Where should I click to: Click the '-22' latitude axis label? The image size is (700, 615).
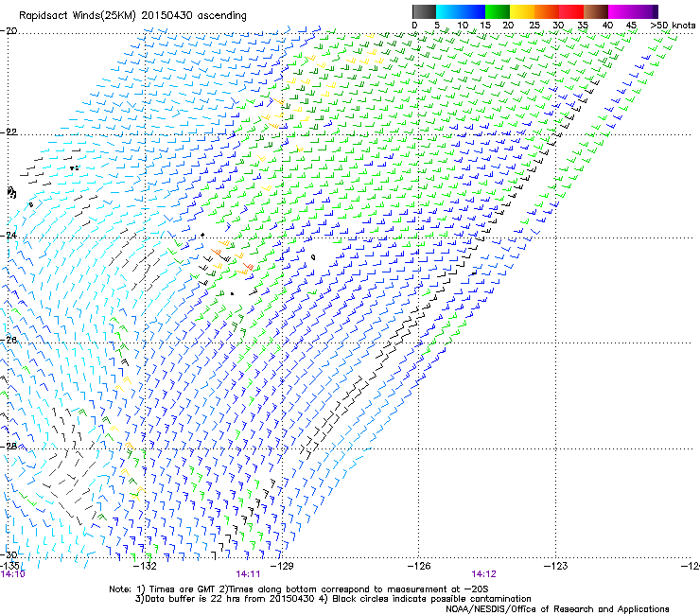[x=9, y=132]
